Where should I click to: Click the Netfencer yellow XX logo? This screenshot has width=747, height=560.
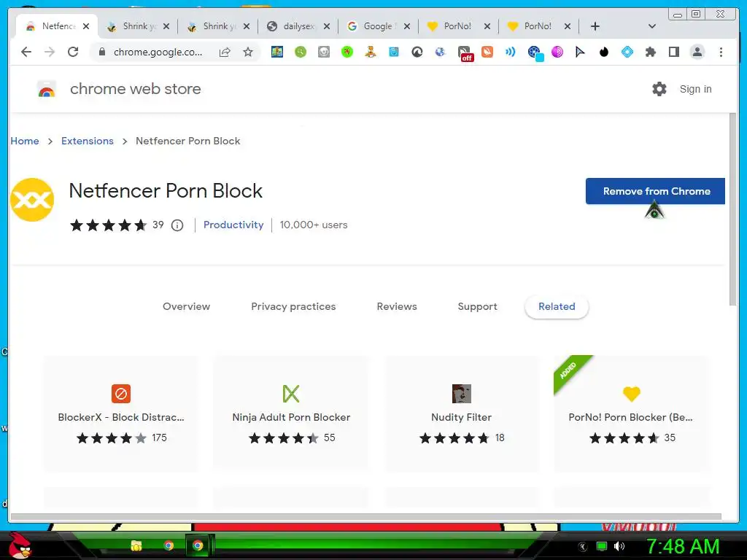pos(32,200)
